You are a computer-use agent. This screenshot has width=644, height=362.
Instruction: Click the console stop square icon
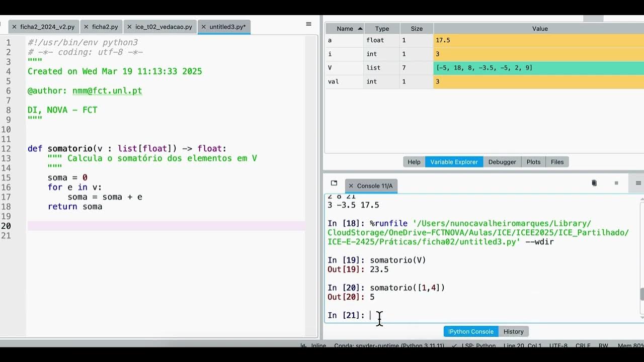[616, 184]
